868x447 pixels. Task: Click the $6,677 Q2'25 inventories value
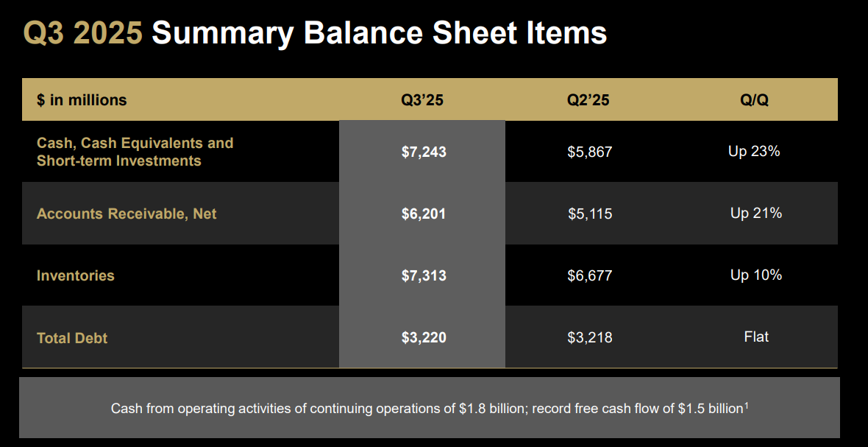[589, 276]
